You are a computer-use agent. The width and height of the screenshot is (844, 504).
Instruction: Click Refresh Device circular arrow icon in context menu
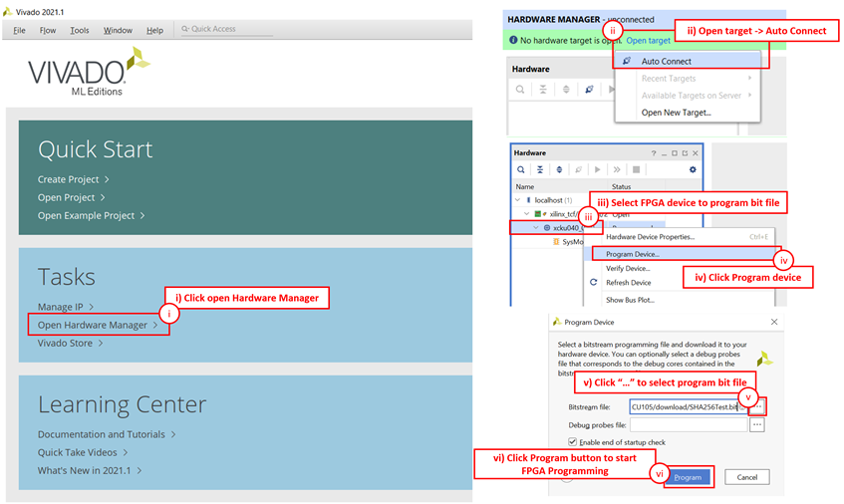point(593,282)
